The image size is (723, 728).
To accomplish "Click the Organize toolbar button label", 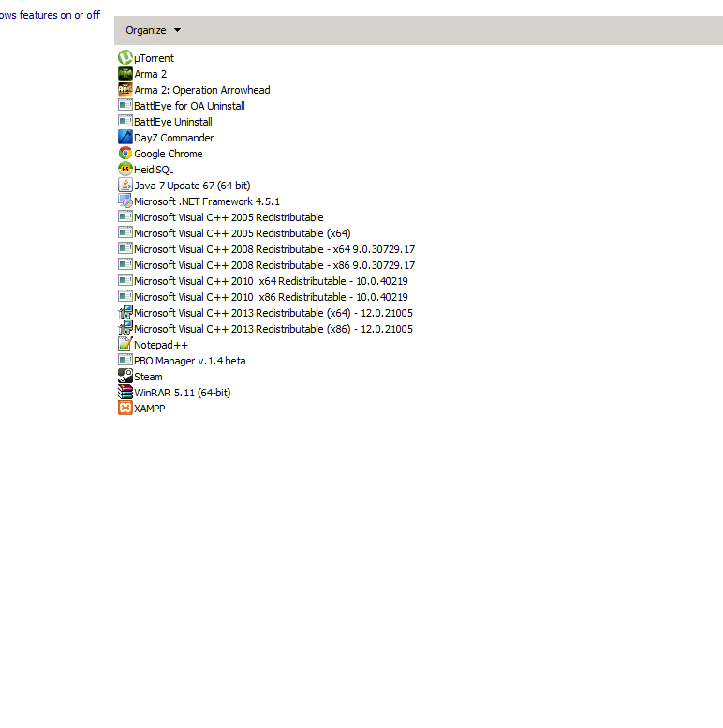I will [146, 30].
